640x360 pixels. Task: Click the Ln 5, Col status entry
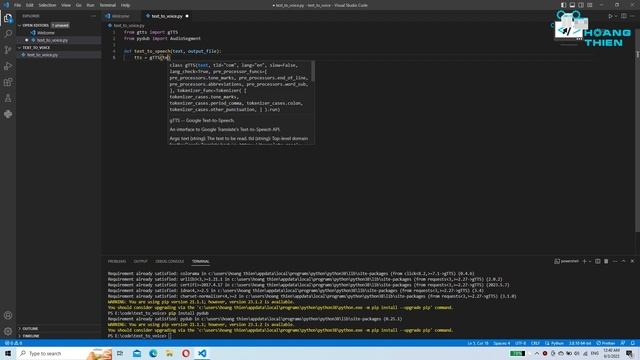[x=477, y=343]
